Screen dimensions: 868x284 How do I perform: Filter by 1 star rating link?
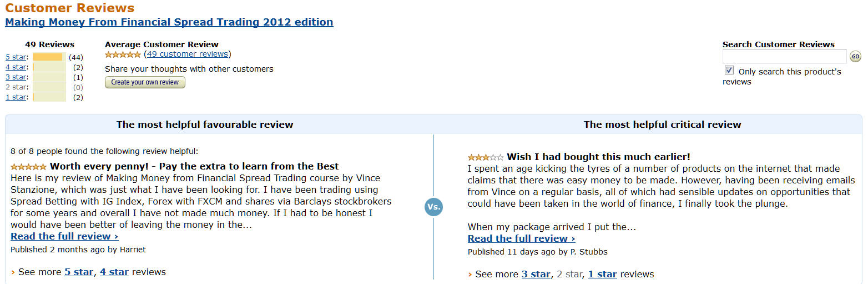click(x=16, y=97)
